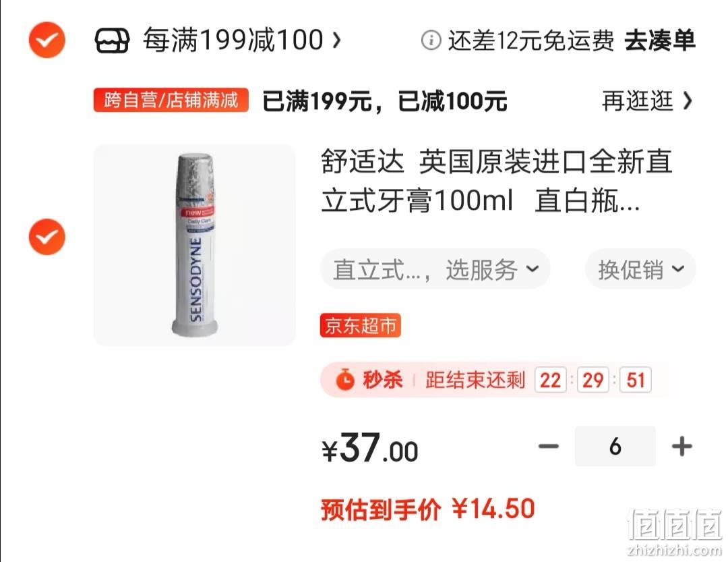Tap the arrow after 每满199减100

click(x=336, y=40)
